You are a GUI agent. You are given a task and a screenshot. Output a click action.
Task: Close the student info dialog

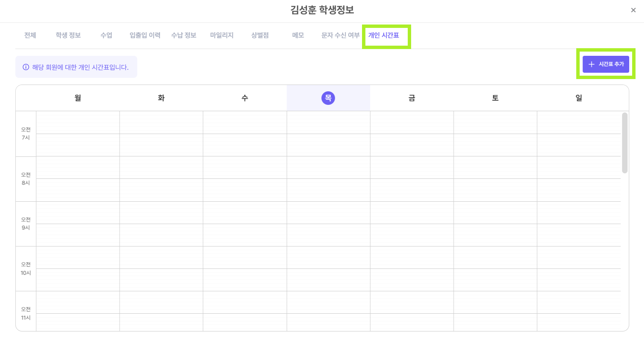[633, 10]
